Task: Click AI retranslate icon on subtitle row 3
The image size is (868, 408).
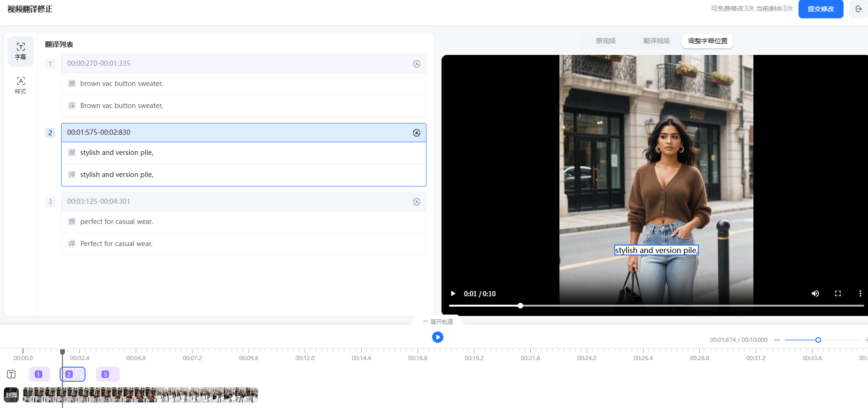Action: 416,202
